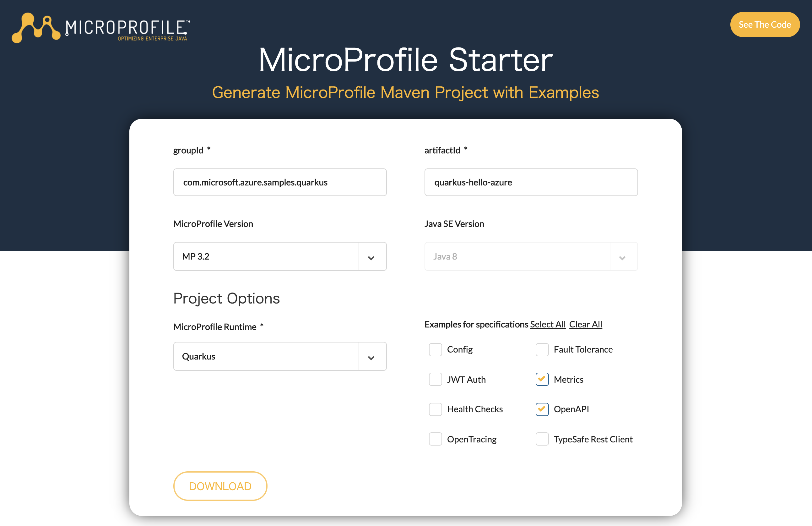The image size is (812, 526).
Task: Enable the Config specification checkbox
Action: tap(435, 349)
